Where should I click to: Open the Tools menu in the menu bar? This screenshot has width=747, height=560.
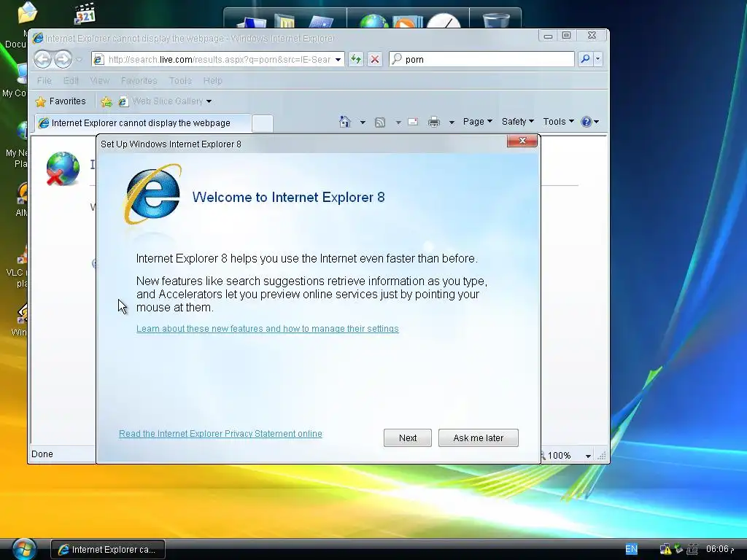(180, 80)
